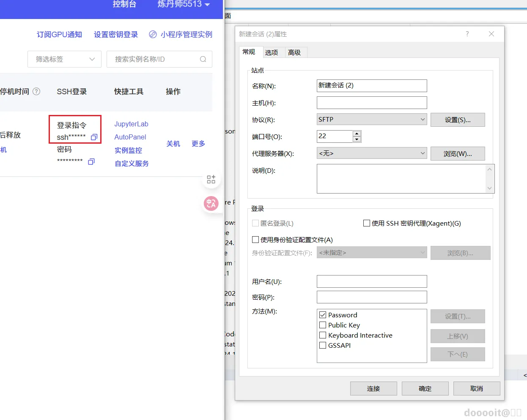Check 使用SSH密钥代理(Xagent)
This screenshot has height=420, width=527.
pyautogui.click(x=367, y=223)
